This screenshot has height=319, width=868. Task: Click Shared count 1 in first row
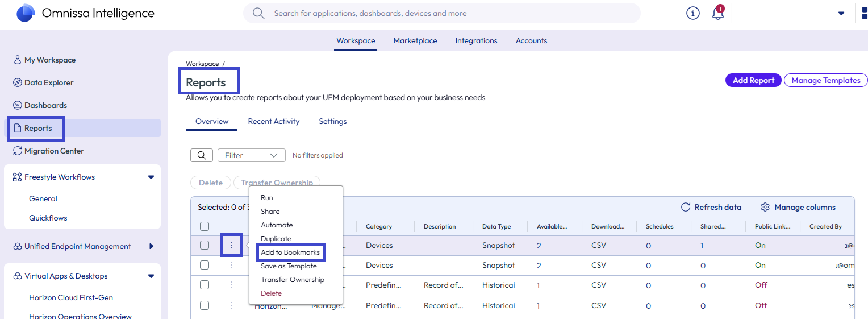[702, 246]
